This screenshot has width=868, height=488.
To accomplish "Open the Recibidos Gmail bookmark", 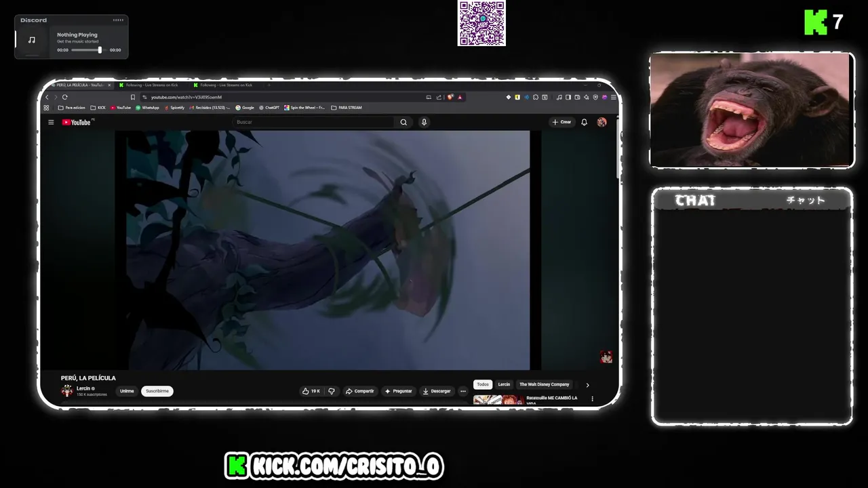I will coord(210,107).
